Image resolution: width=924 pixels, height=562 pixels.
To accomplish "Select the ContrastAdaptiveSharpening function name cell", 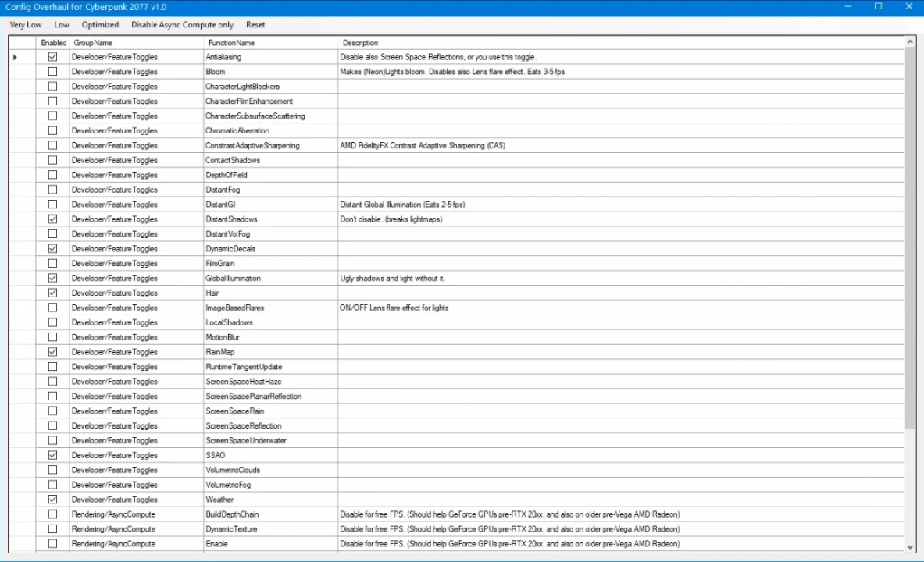I will [x=270, y=145].
